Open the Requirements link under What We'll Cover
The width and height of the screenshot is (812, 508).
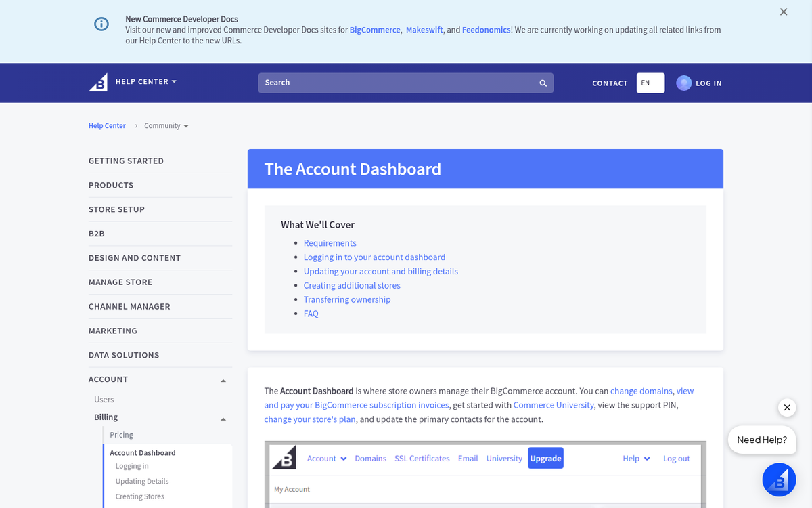[330, 242]
